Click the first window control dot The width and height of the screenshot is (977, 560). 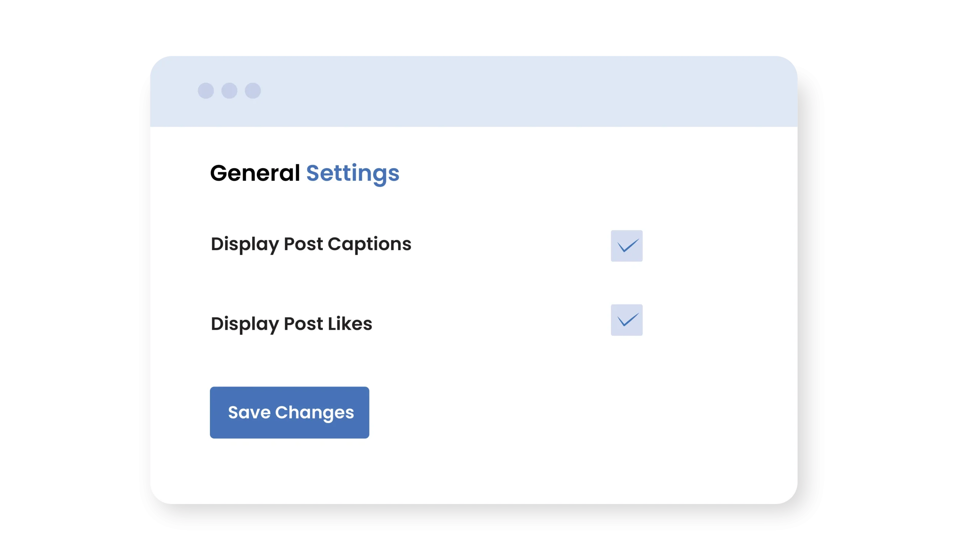point(206,91)
